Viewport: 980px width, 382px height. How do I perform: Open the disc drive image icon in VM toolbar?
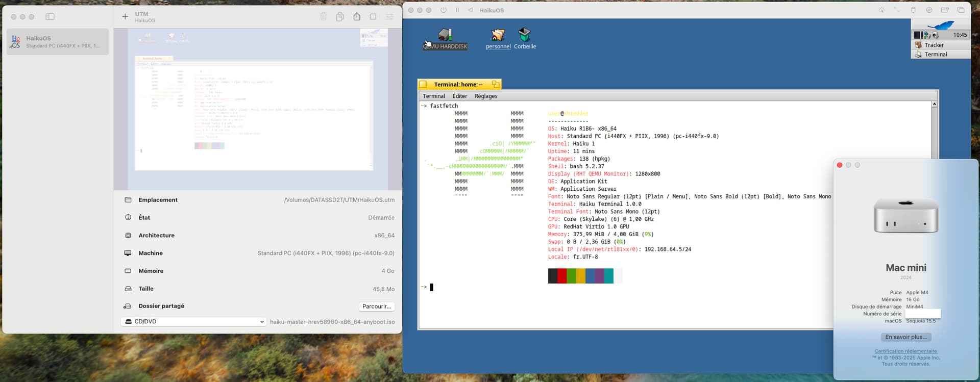click(929, 10)
